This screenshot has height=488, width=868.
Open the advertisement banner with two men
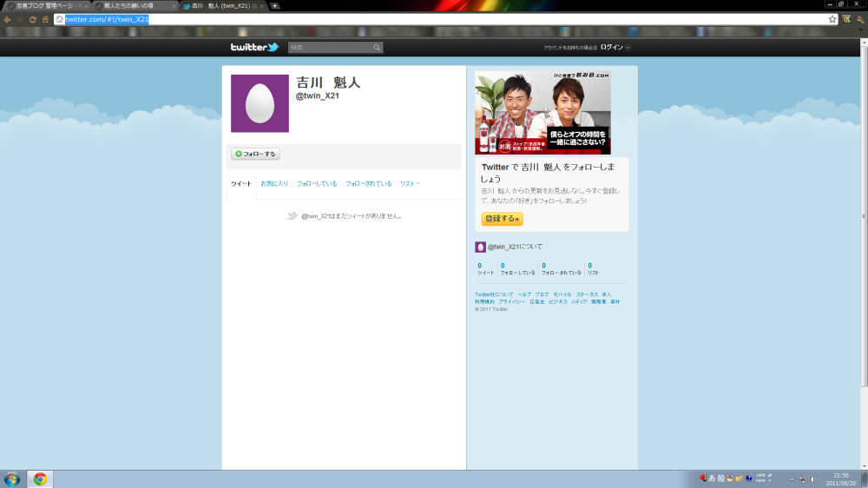pyautogui.click(x=542, y=112)
